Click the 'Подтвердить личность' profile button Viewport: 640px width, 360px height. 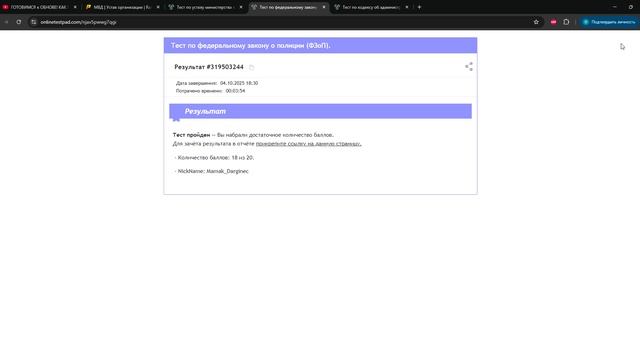(x=609, y=22)
